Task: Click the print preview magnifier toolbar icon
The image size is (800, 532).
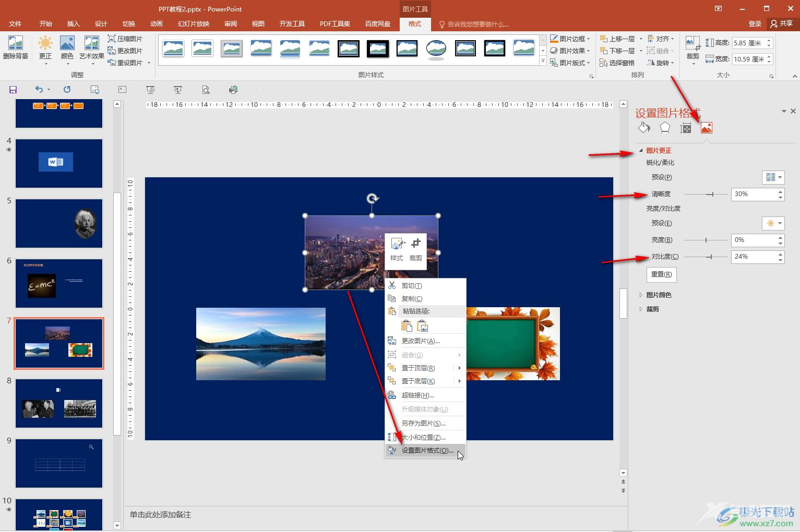Action: 206,90
